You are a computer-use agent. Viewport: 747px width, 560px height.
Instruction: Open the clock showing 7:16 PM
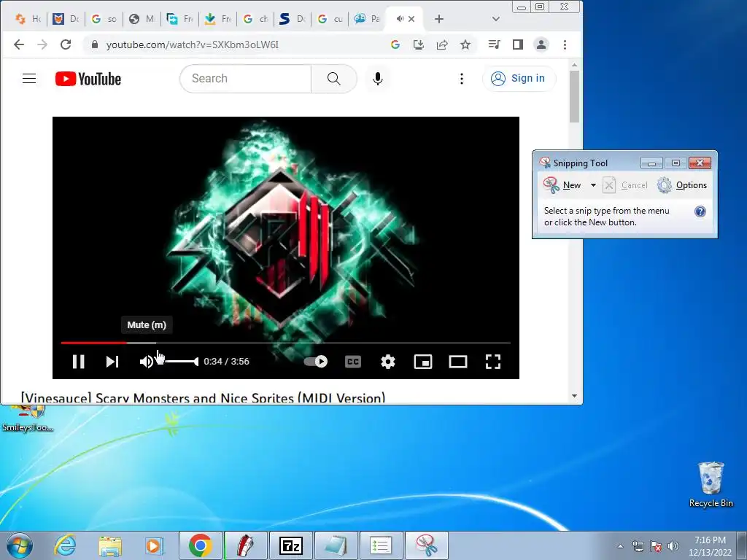(x=710, y=546)
